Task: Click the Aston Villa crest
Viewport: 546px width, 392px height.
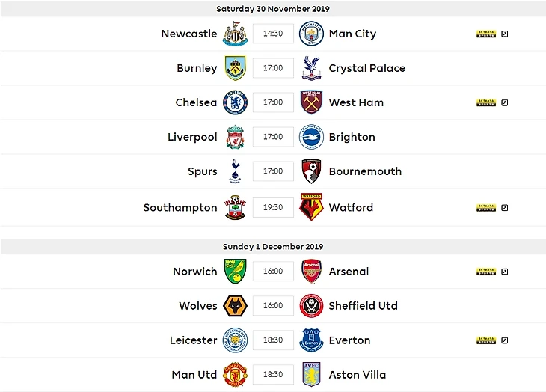Action: (x=311, y=374)
